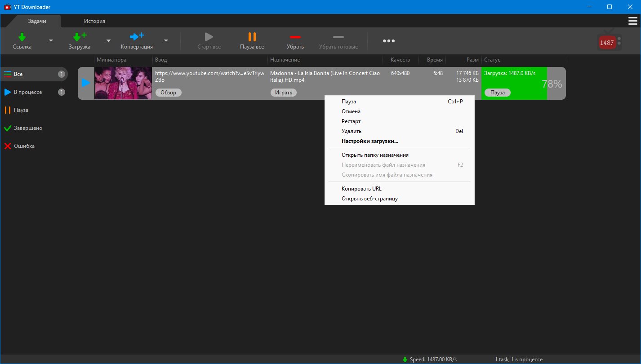The width and height of the screenshot is (641, 364).
Task: Filter tasks by Завершено in the sidebar
Action: [x=28, y=128]
